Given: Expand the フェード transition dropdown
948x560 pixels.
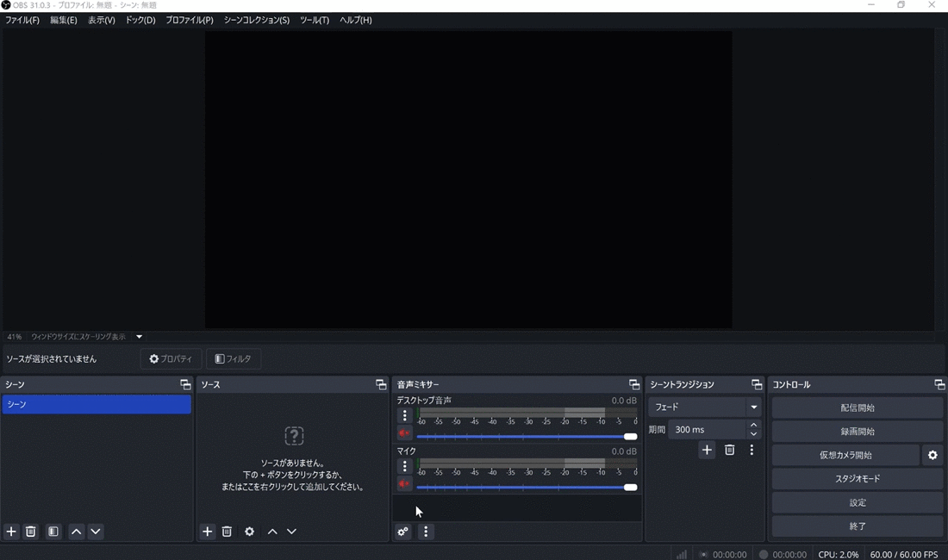Looking at the screenshot, I should (754, 407).
